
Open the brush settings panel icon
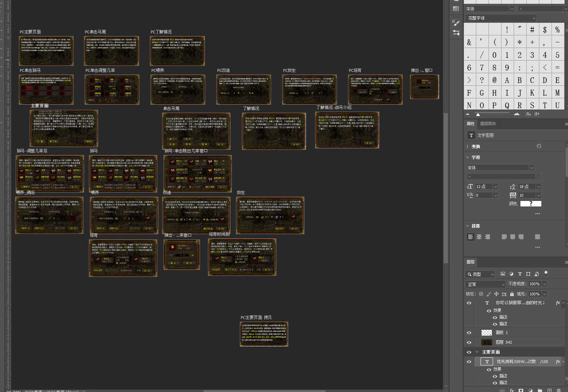(456, 23)
